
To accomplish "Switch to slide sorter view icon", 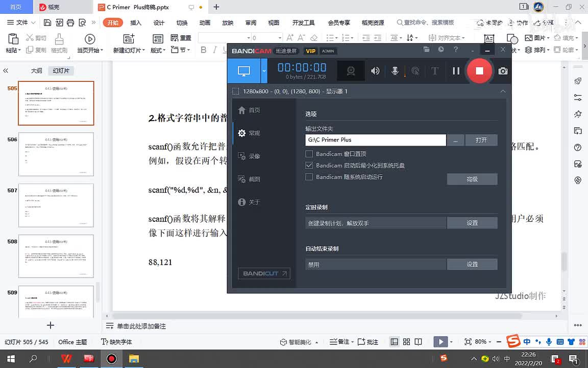I will (406, 342).
